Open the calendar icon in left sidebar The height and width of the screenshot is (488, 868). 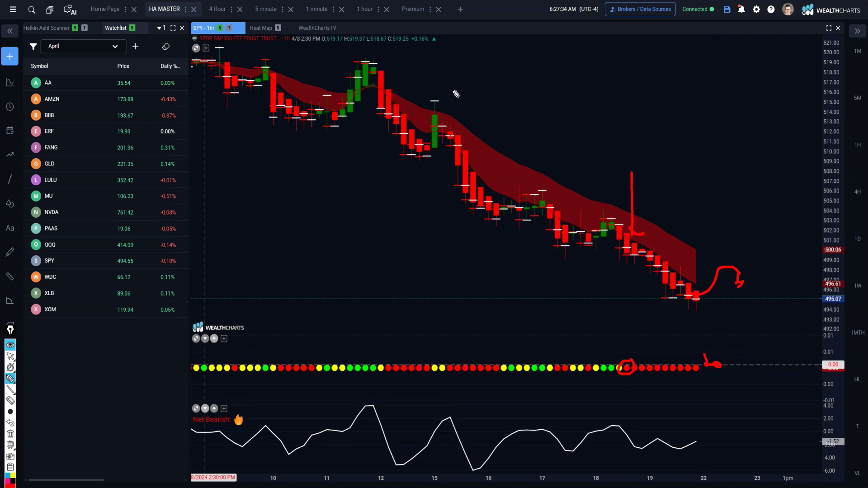tap(9, 131)
